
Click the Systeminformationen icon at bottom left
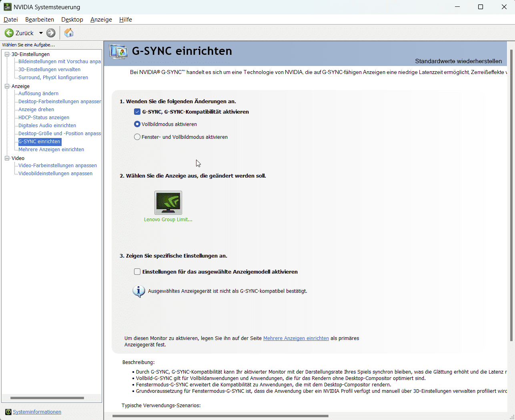[8, 412]
